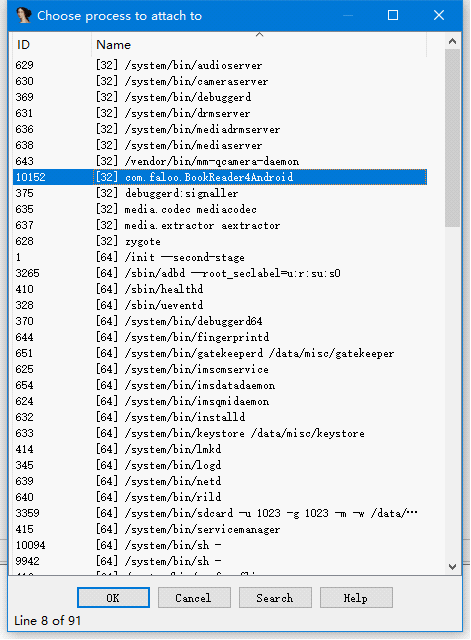The image size is (471, 640).
Task: Click the scroll down arrow
Action: (452, 567)
